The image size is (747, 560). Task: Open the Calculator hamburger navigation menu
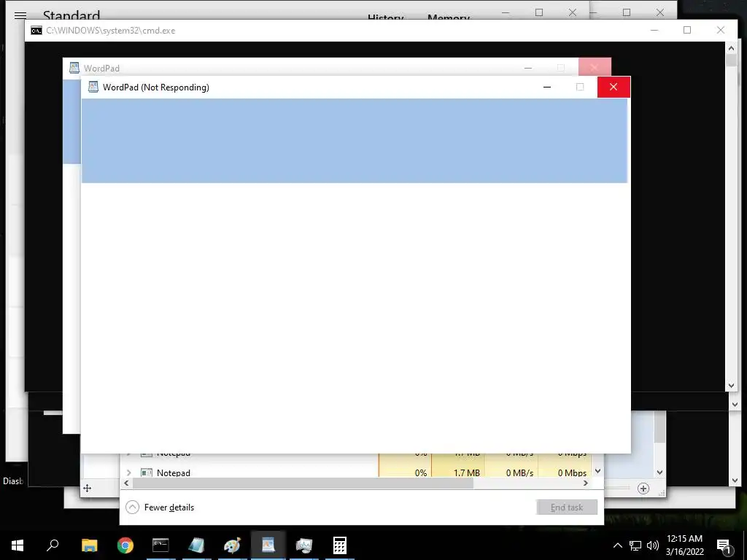point(20,15)
